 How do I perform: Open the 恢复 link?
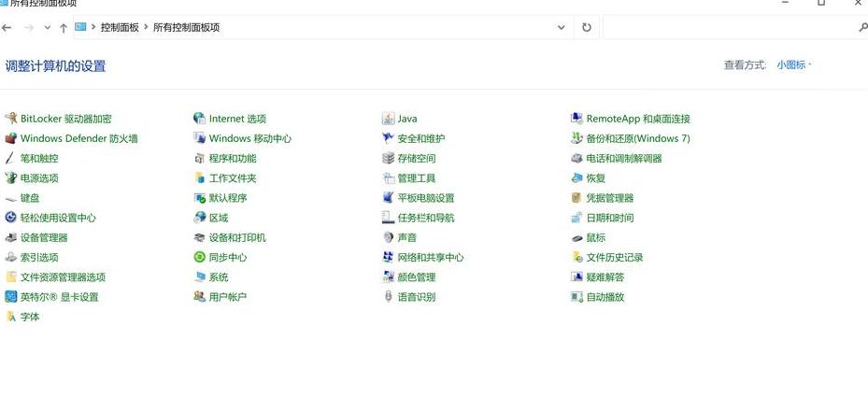tap(596, 178)
